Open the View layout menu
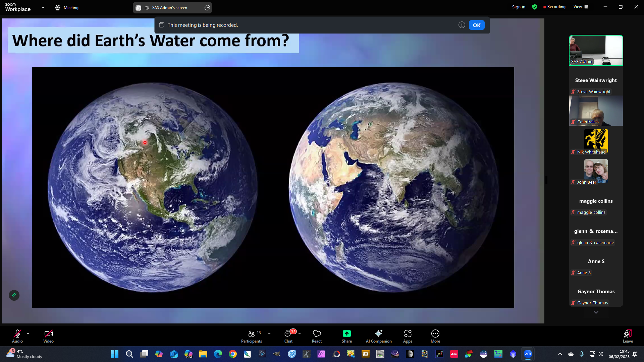This screenshot has width=644, height=362. (x=581, y=7)
